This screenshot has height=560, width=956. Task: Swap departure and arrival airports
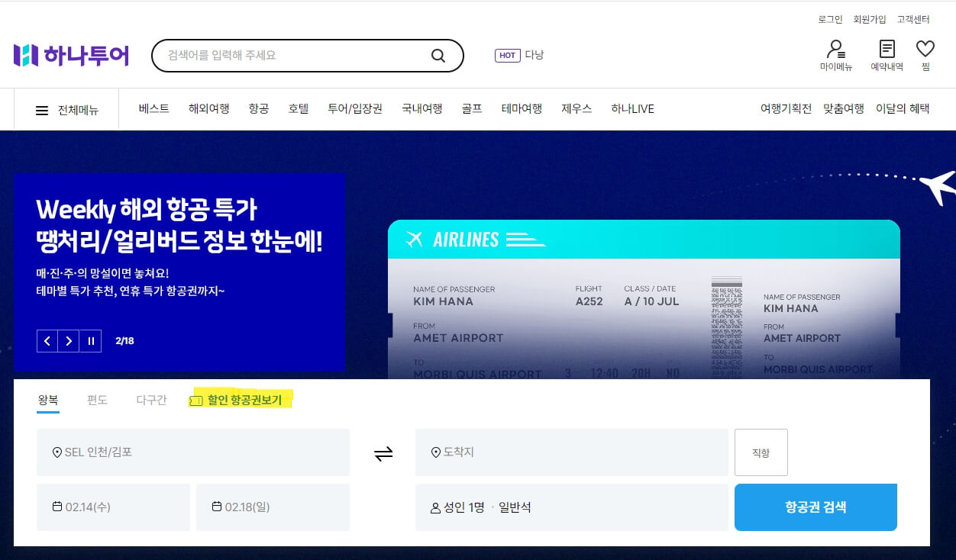tap(383, 452)
